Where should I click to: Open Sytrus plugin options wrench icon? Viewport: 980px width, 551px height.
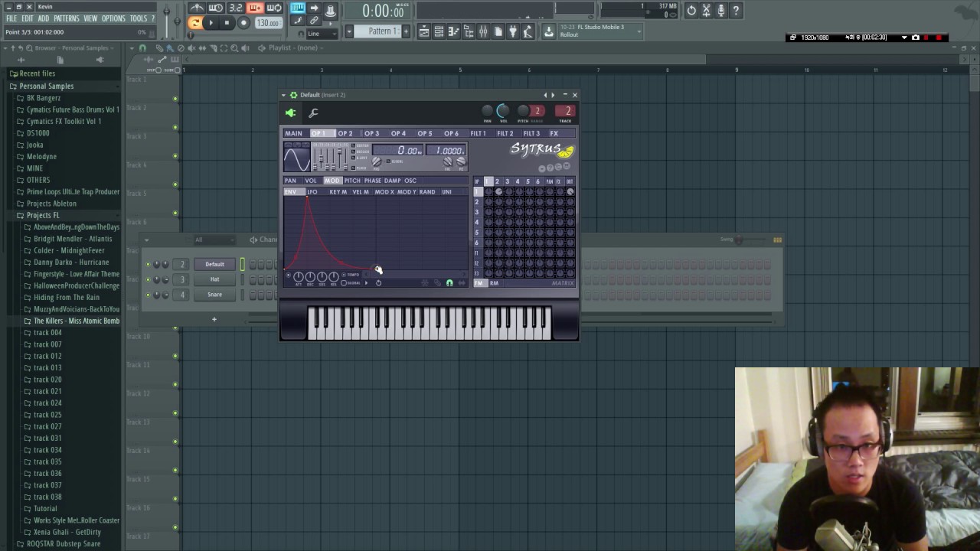click(313, 113)
